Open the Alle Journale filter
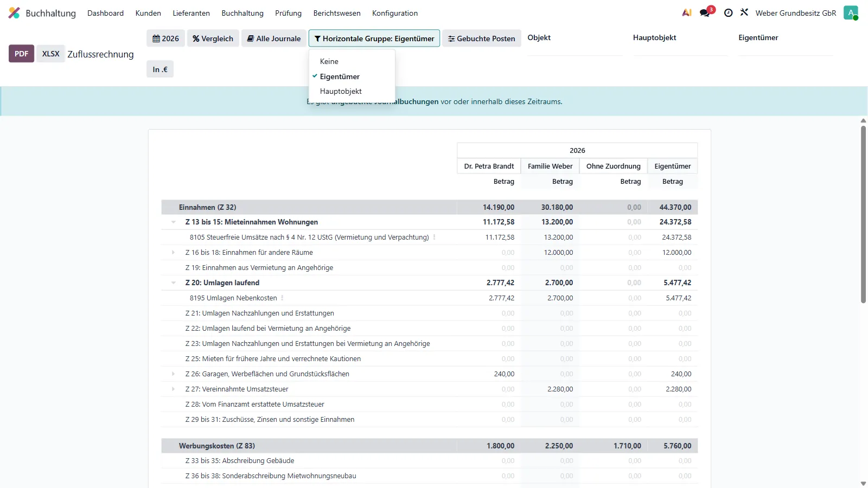Viewport: 868px width, 488px height. [x=274, y=38]
